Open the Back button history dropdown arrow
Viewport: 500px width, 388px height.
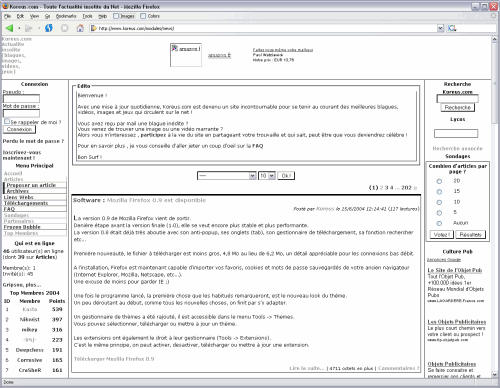click(x=19, y=28)
